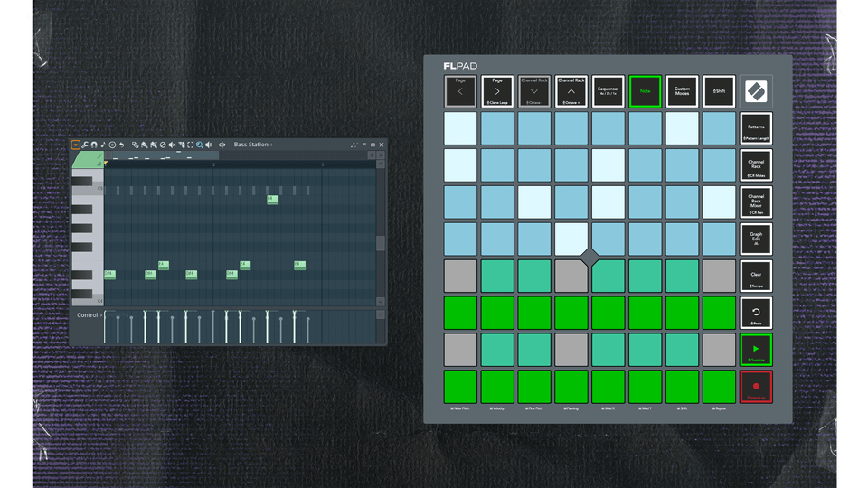This screenshot has height=488, width=868.
Task: Tap the top-left white pad on FLPAD
Action: click(x=460, y=128)
